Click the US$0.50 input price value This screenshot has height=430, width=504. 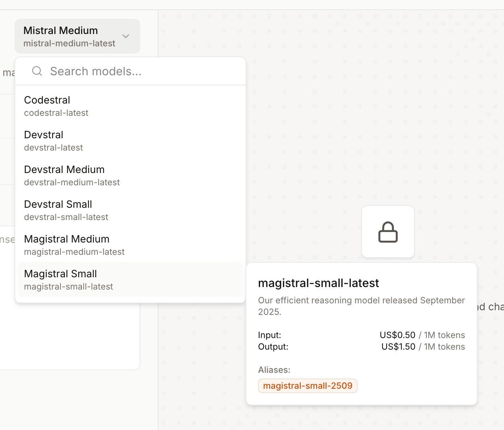point(397,335)
